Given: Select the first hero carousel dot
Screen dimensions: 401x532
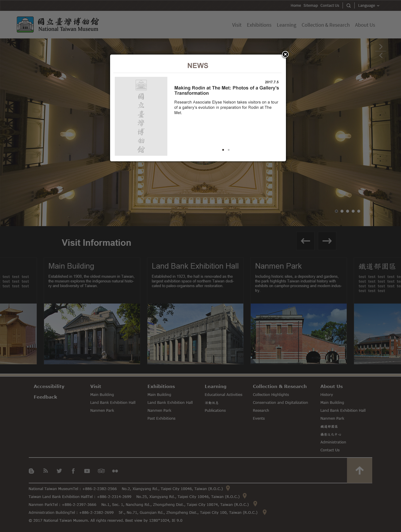Looking at the screenshot, I should click(336, 211).
